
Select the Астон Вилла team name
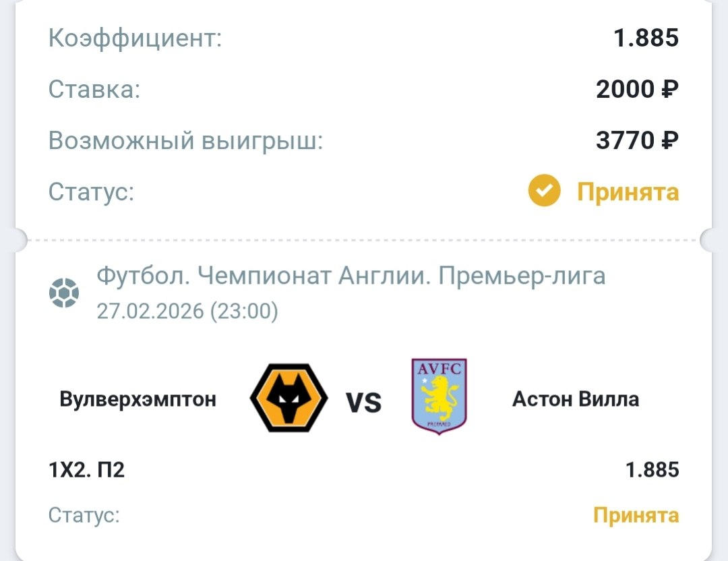point(576,399)
